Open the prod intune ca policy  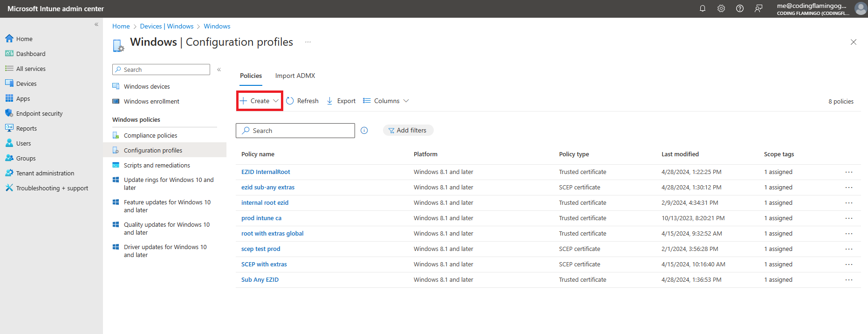click(261, 218)
